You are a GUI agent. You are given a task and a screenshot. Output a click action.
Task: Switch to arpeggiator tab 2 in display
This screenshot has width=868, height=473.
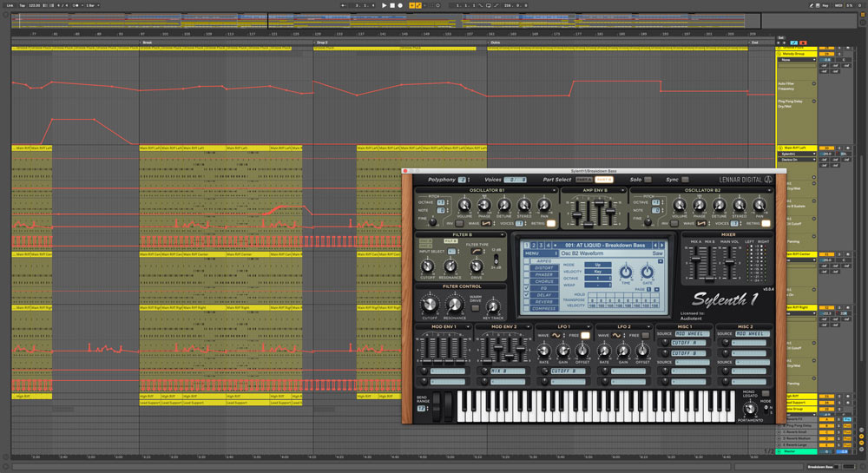[x=533, y=246]
